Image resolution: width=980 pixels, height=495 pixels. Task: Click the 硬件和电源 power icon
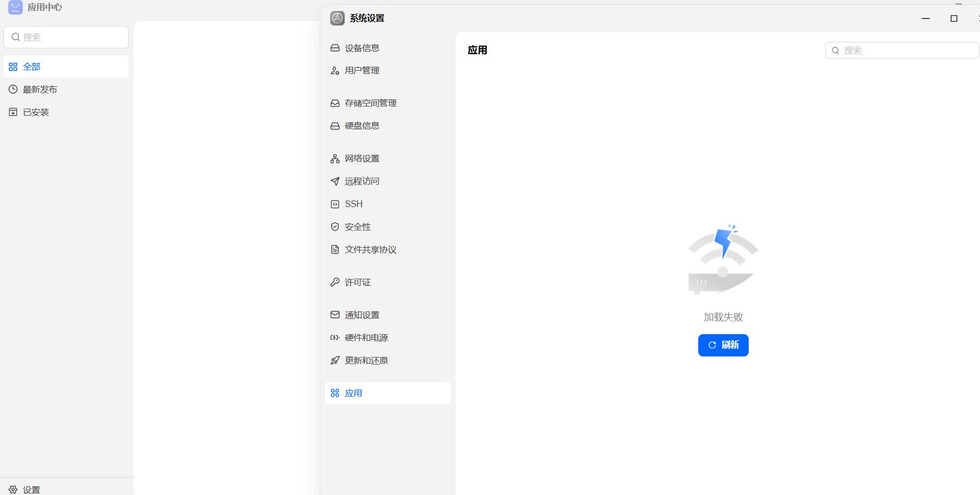click(335, 337)
